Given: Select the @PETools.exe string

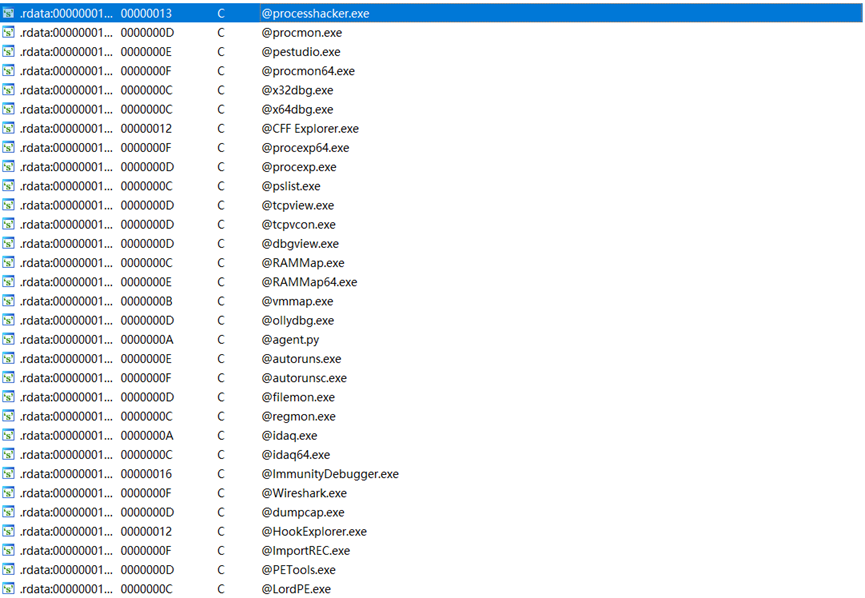Looking at the screenshot, I should 298,570.
